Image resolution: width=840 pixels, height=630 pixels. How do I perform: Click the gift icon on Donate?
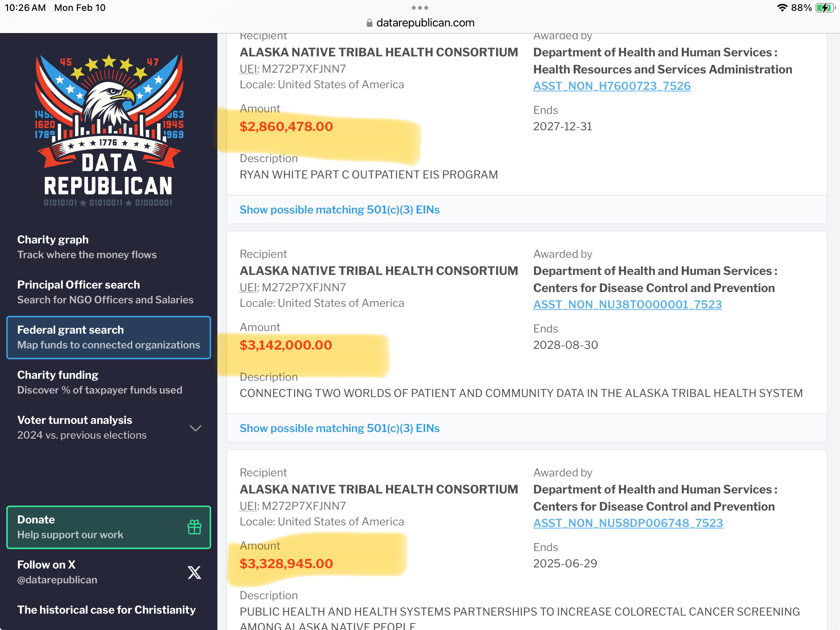[194, 527]
